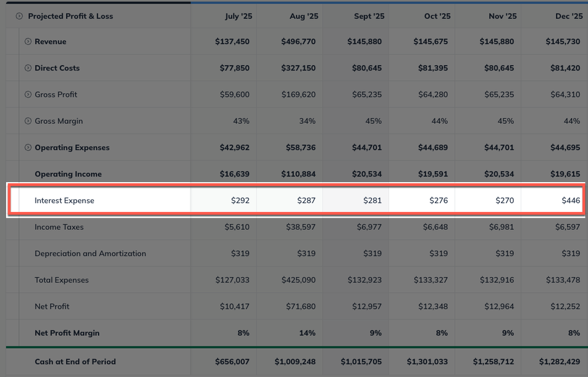Select Interest Expense value $292
588x377 pixels.
point(240,200)
